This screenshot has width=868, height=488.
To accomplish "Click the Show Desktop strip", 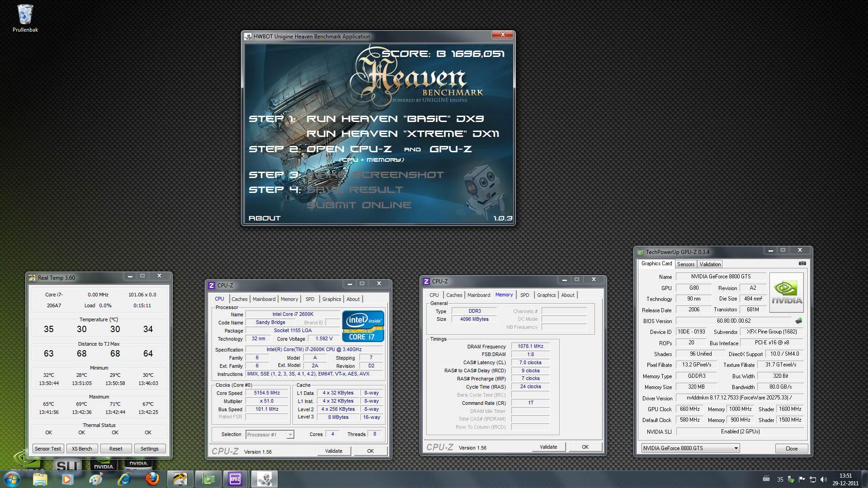I will (864, 479).
